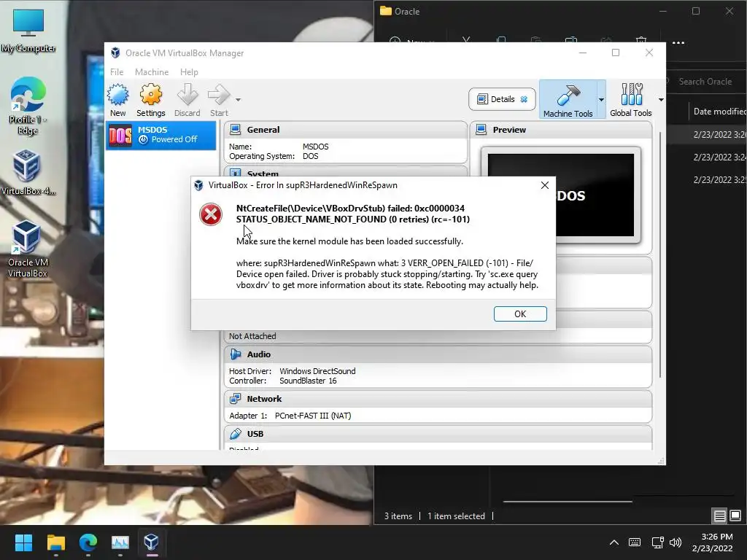The height and width of the screenshot is (560, 747).
Task: Click 'PCnet-FAST III (NAT)' adapter text
Action: pos(312,416)
